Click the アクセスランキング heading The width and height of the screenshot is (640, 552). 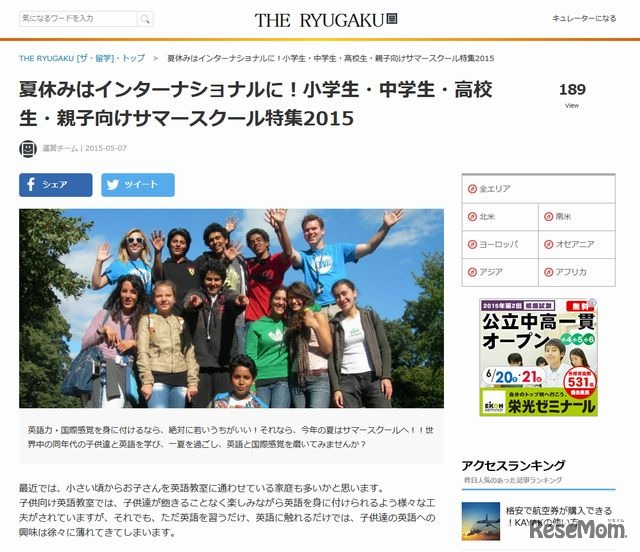pyautogui.click(x=513, y=465)
